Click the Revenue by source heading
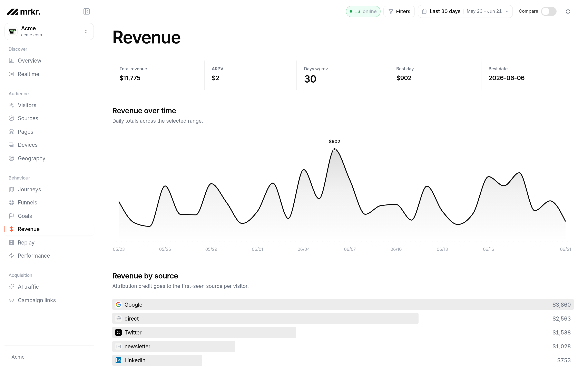 click(145, 276)
